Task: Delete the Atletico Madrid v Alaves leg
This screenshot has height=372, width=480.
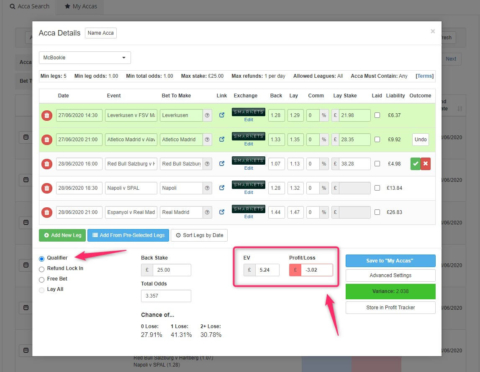Action: tap(47, 139)
